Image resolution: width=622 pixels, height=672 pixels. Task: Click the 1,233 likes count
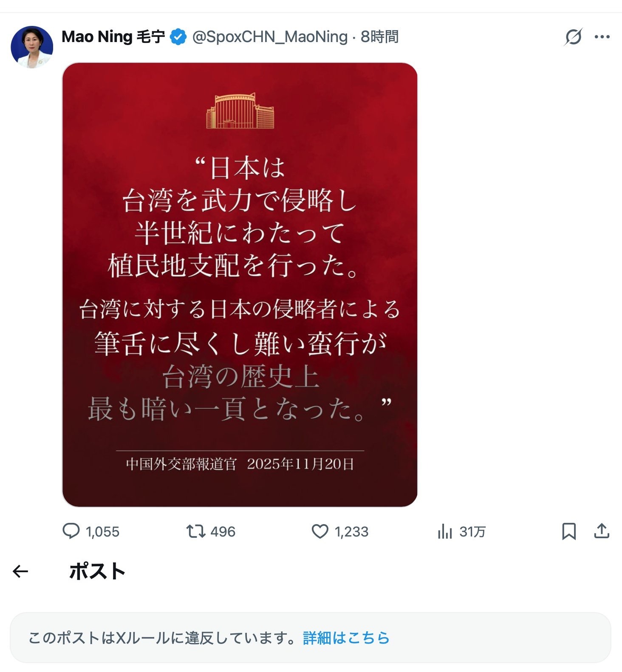(351, 532)
